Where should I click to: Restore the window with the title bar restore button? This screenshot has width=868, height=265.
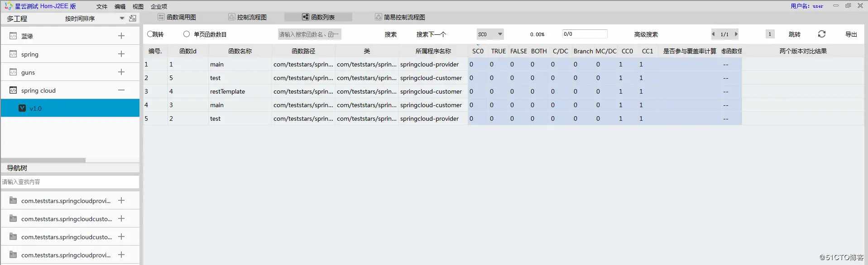coord(848,5)
